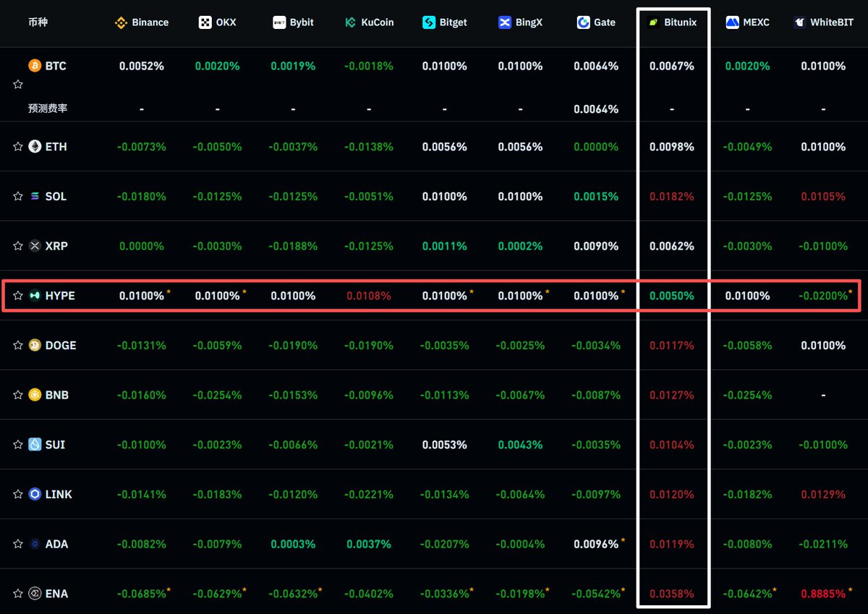
Task: Click the KuCoin exchange logo icon
Action: point(351,22)
